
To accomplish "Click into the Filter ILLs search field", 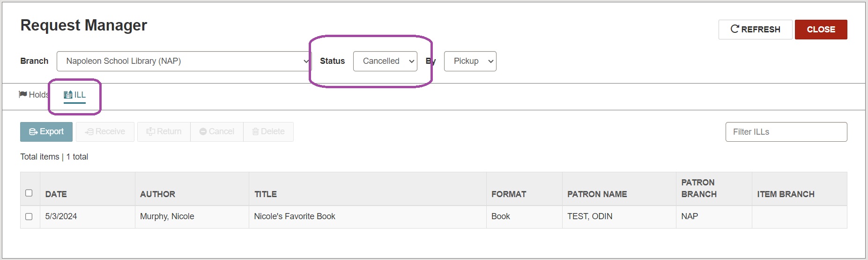I will pyautogui.click(x=786, y=132).
